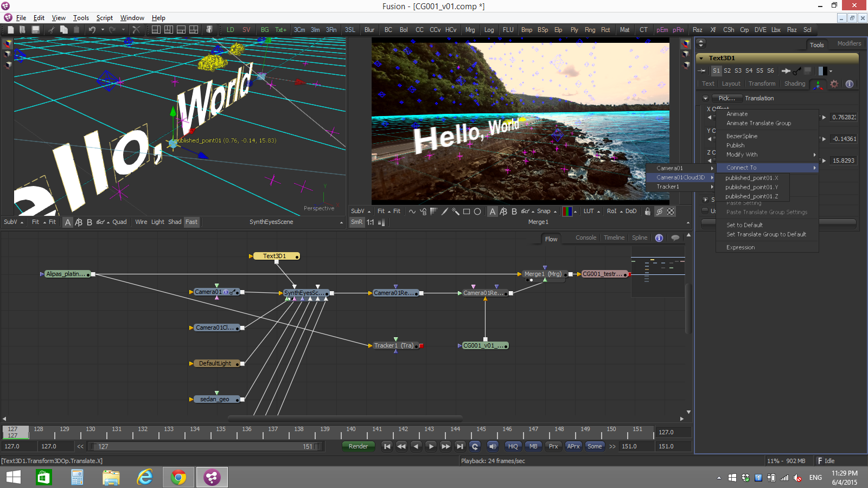Open the LUT dropdown arrow

(x=598, y=212)
